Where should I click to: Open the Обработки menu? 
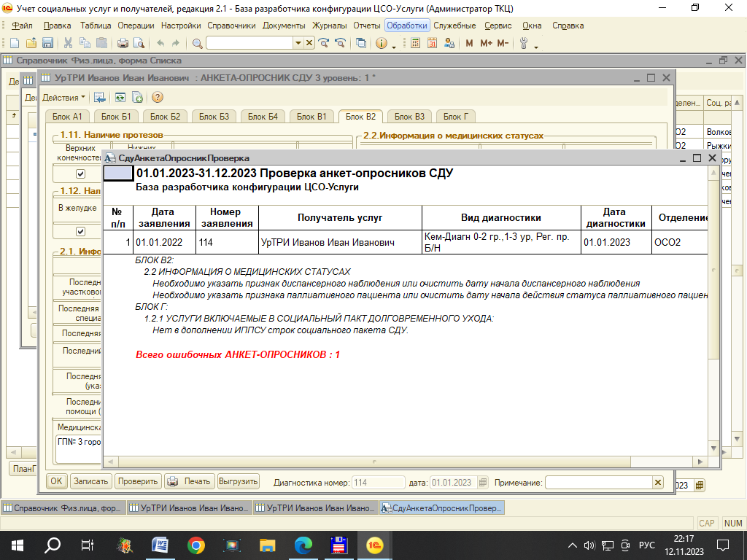pos(407,26)
